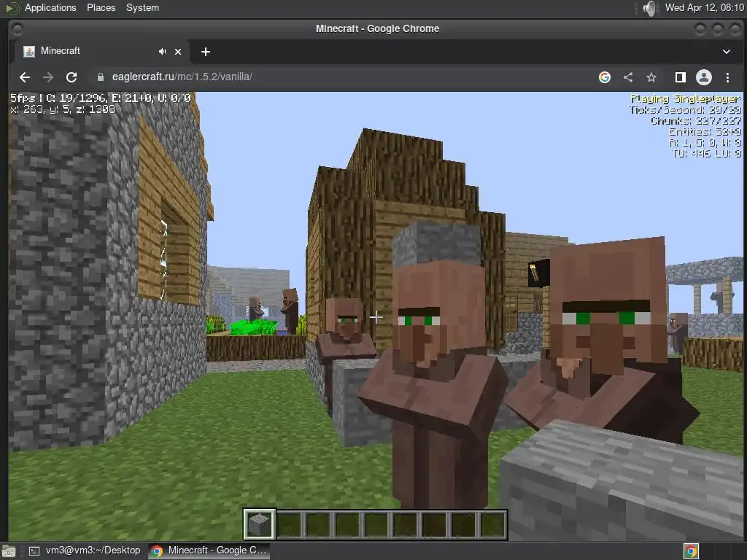Image resolution: width=747 pixels, height=560 pixels.
Task: Switch to Minecraft - Google Chrome taskbar item
Action: [x=209, y=551]
